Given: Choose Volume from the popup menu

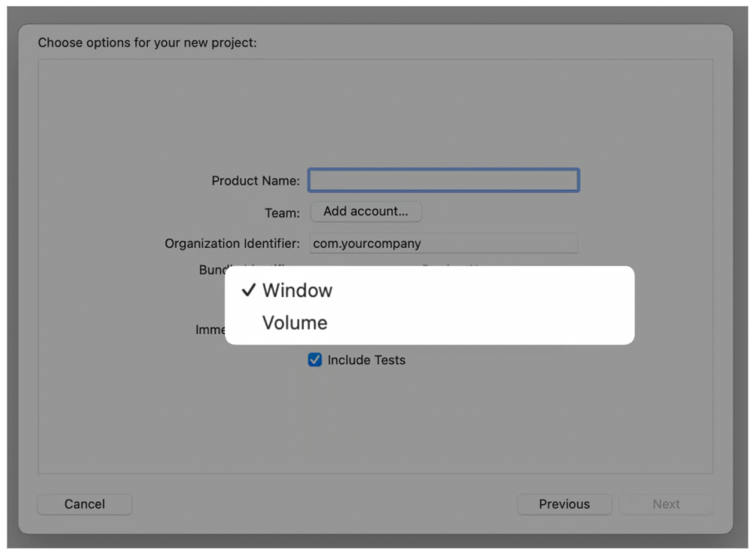Looking at the screenshot, I should coord(295,323).
